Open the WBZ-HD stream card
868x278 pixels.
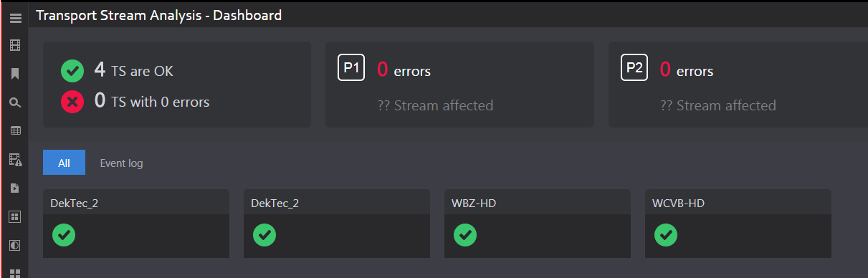click(x=538, y=224)
